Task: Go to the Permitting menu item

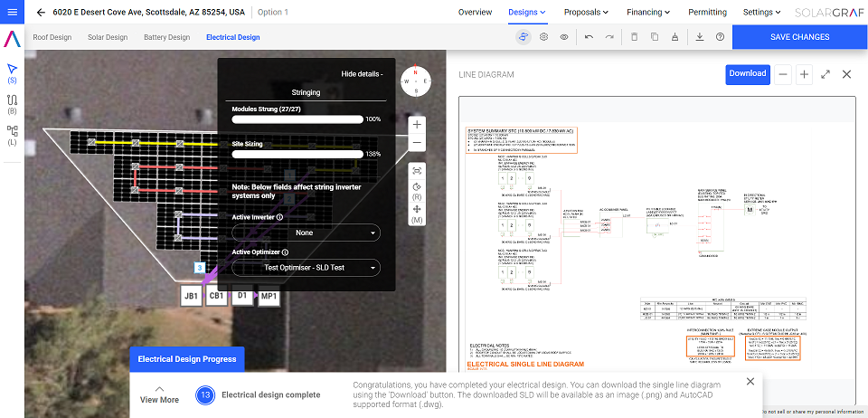Action: [x=707, y=13]
